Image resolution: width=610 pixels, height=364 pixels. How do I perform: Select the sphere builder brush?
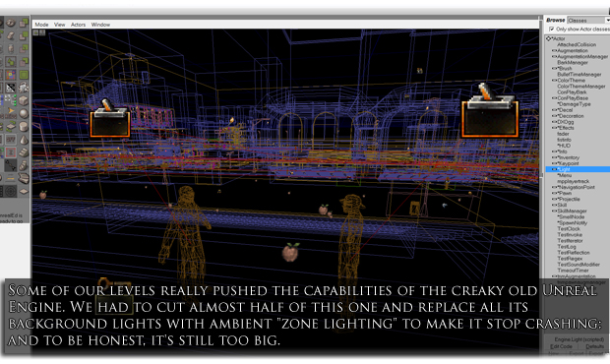coord(24,113)
